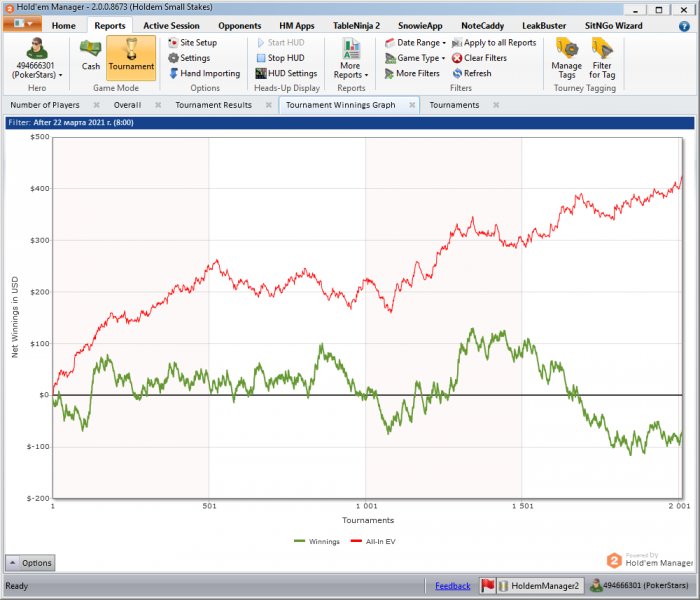Open Hand Importing

point(204,73)
